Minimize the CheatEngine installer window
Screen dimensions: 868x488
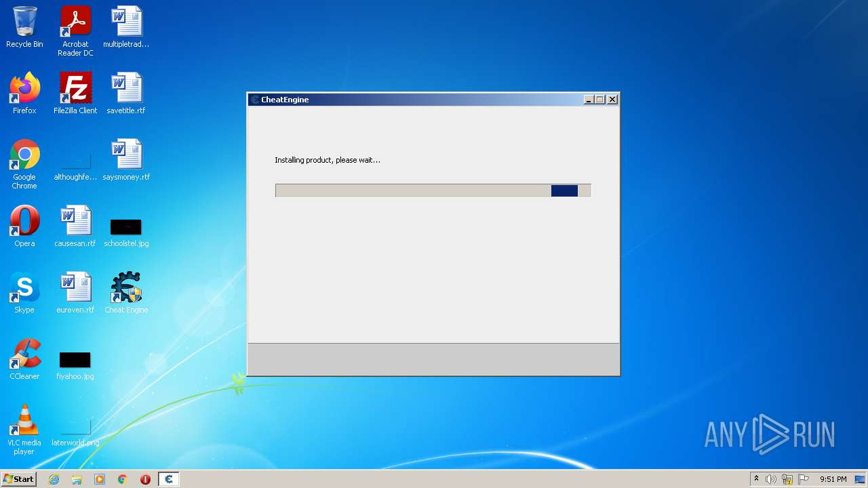[589, 100]
